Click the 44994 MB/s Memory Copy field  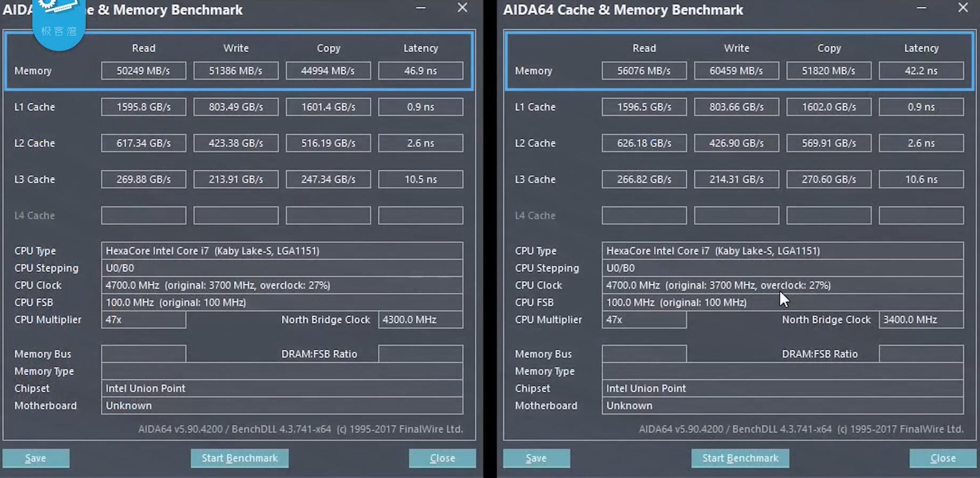(x=328, y=71)
